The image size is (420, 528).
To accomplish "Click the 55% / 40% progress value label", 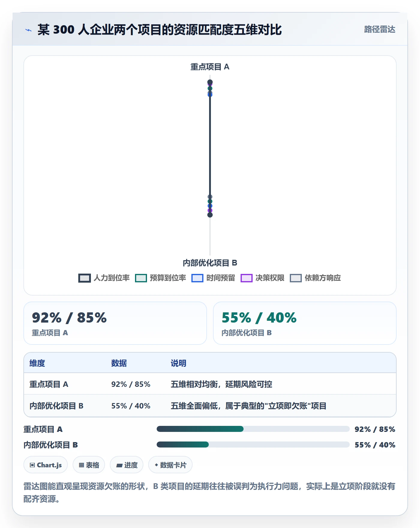I will point(375,445).
